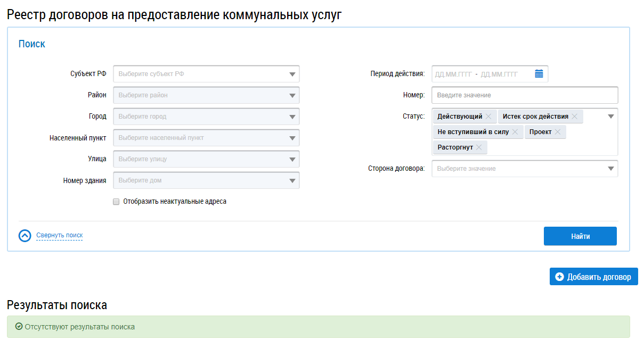The width and height of the screenshot is (644, 348).
Task: Open the "Сторона договора" dropdown
Action: tap(525, 169)
